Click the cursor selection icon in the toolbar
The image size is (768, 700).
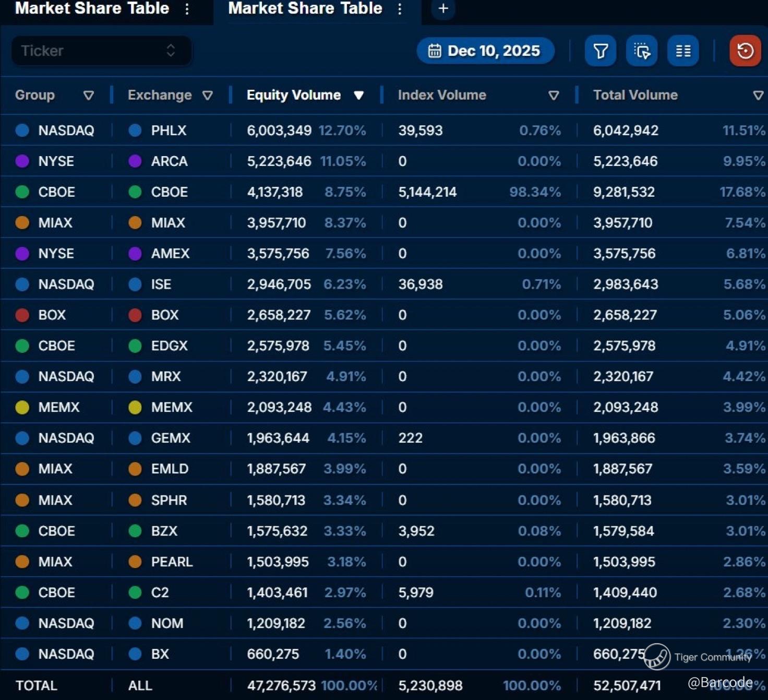coord(642,51)
